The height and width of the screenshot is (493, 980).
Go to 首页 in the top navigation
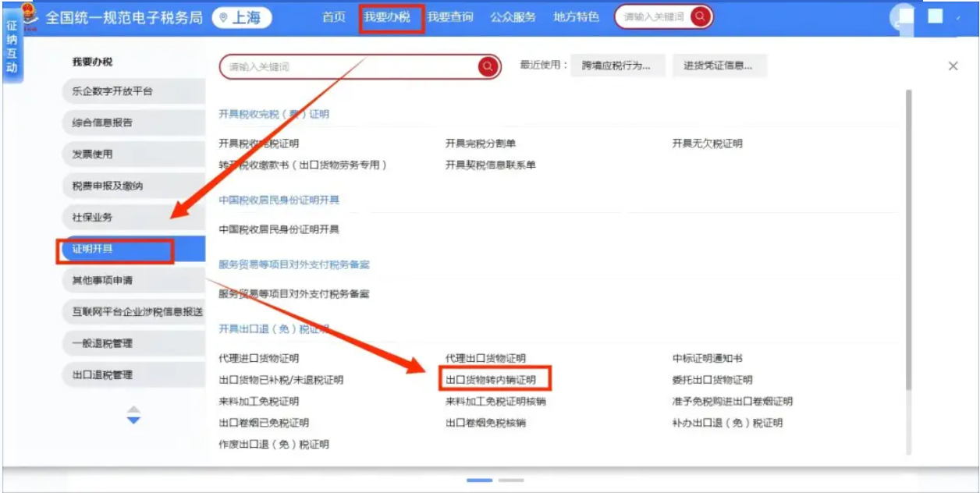pos(334,17)
